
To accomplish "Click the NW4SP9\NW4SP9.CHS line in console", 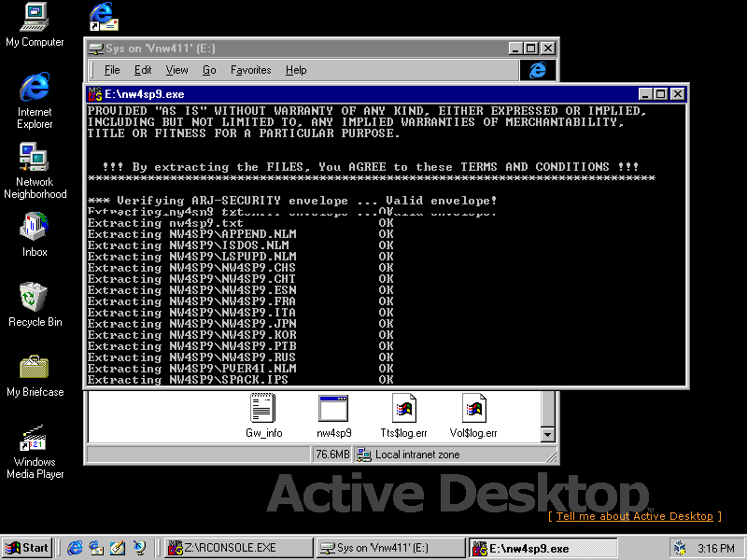I will (x=241, y=268).
